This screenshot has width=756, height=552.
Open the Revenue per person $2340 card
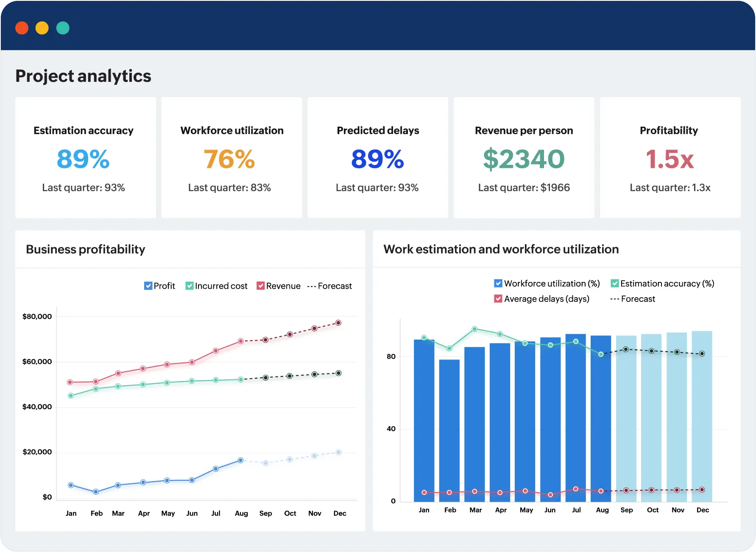524,158
